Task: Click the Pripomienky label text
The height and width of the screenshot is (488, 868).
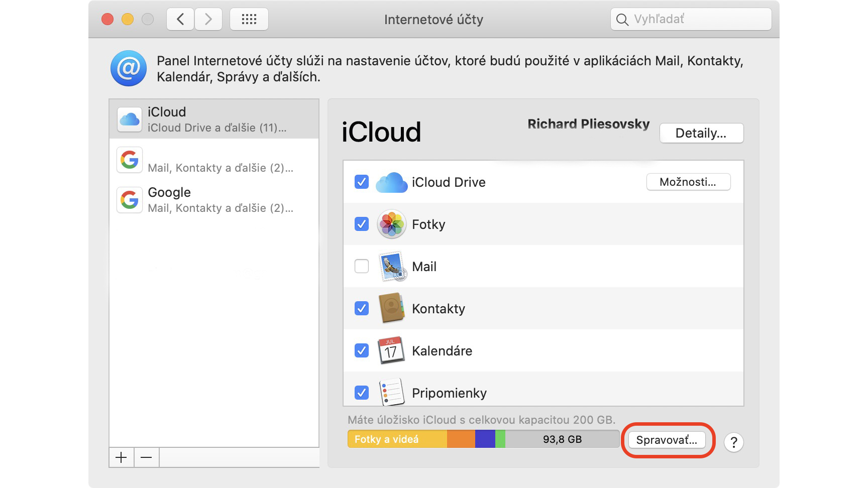Action: [x=449, y=393]
